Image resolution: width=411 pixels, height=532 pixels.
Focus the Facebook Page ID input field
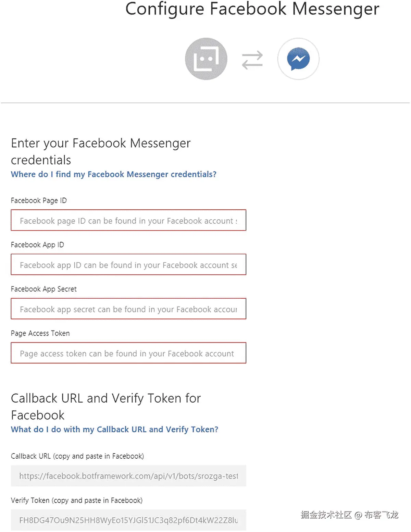pos(128,220)
